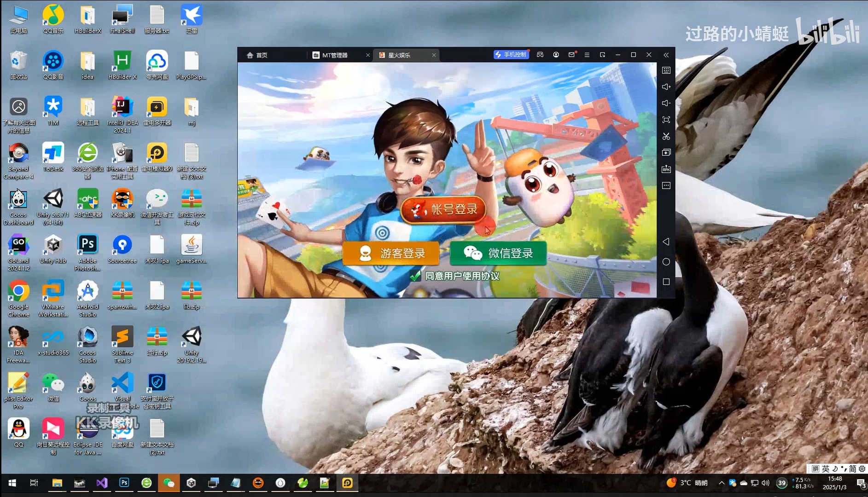Collapse the emulator sidebar with double chevron

coord(666,55)
